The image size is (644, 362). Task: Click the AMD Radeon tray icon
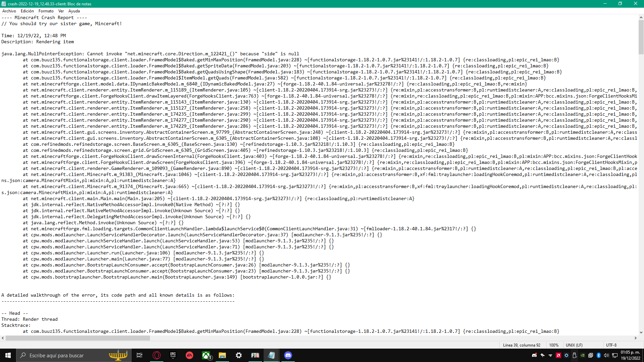558,355
